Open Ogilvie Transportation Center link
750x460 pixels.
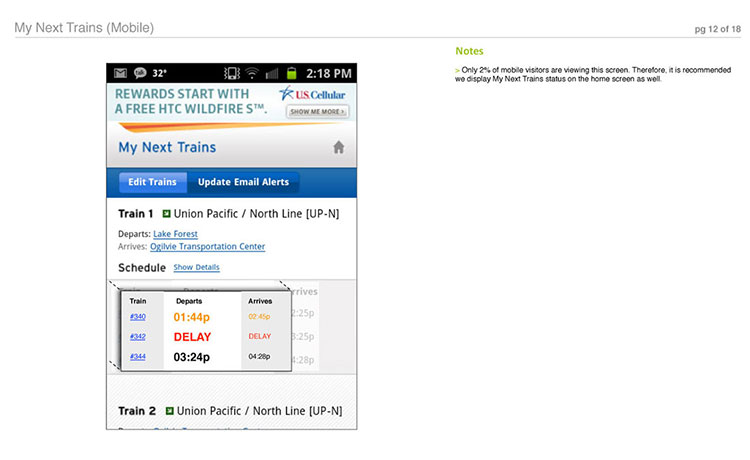208,247
